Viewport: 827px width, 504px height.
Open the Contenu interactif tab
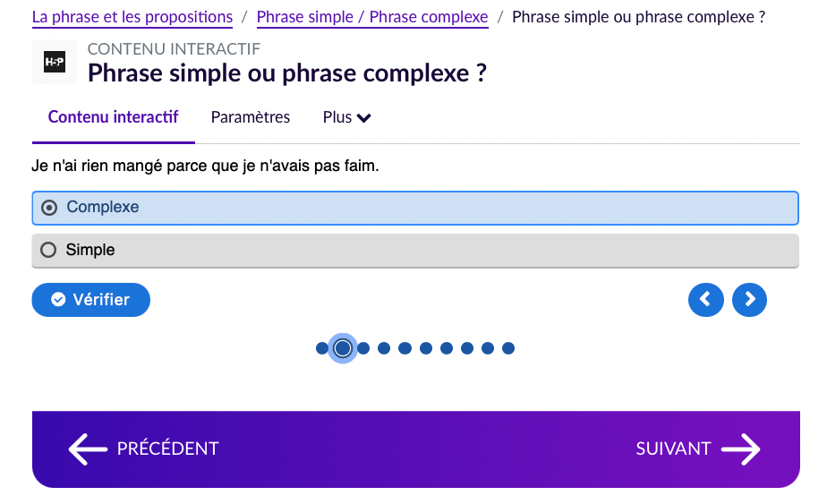coord(114,117)
